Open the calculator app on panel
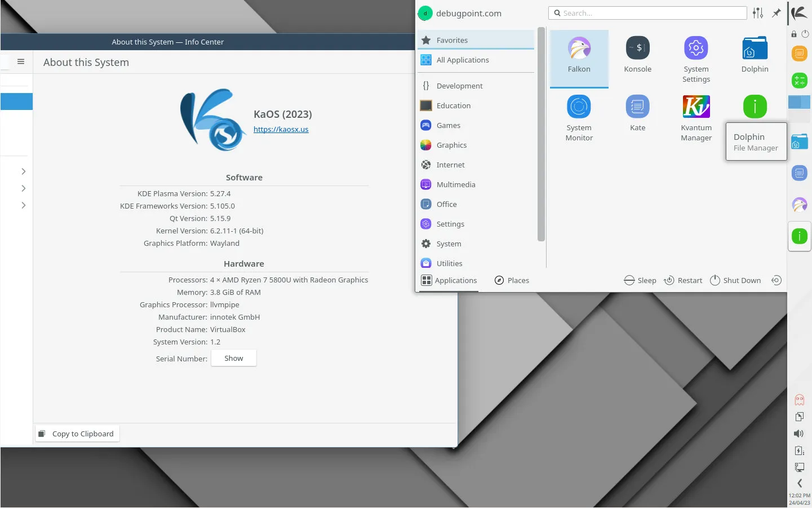The height and width of the screenshot is (508, 812). point(799,81)
